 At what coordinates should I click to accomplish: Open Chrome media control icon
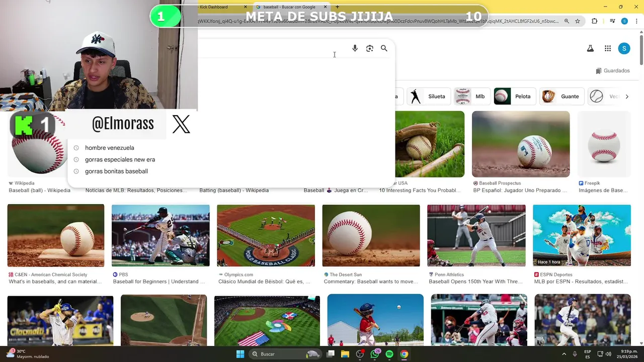(612, 21)
